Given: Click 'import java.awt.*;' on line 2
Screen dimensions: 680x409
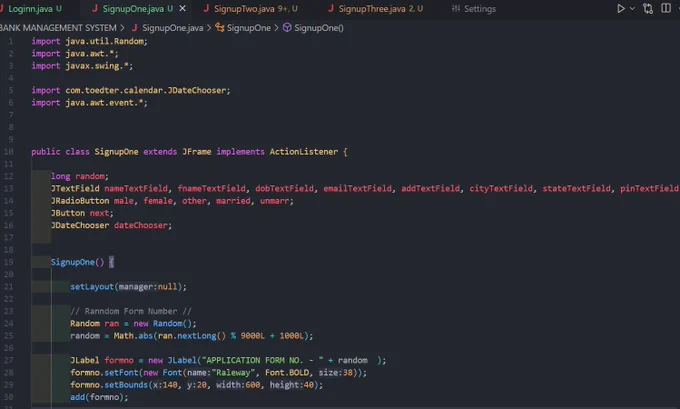Looking at the screenshot, I should point(75,53).
